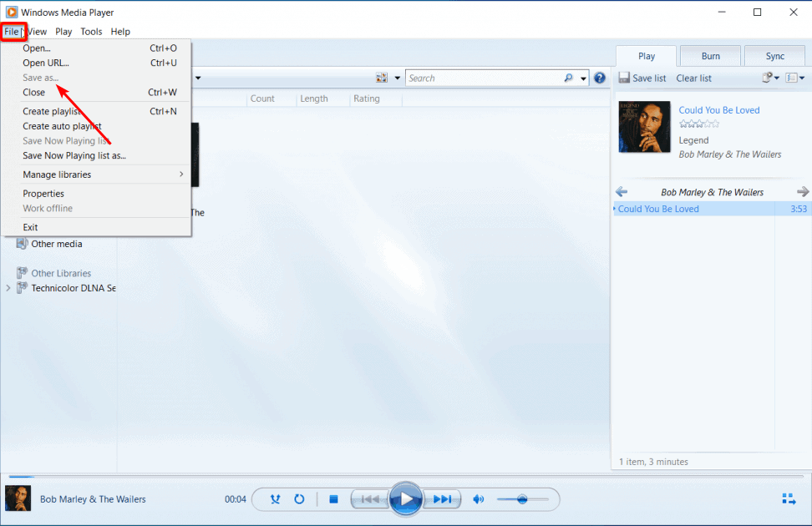Click the playback seek bar
The height and width of the screenshot is (526, 812).
(406, 476)
